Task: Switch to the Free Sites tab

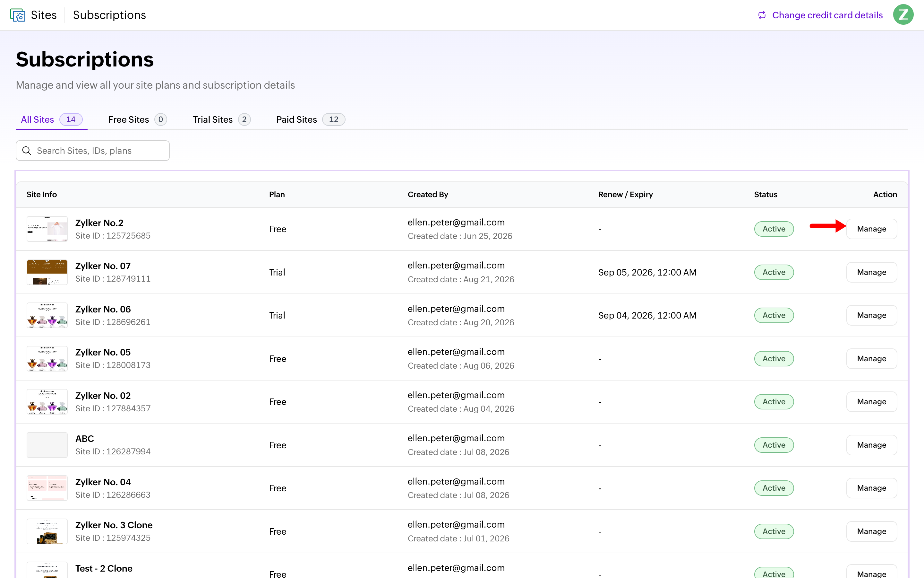Action: (137, 120)
